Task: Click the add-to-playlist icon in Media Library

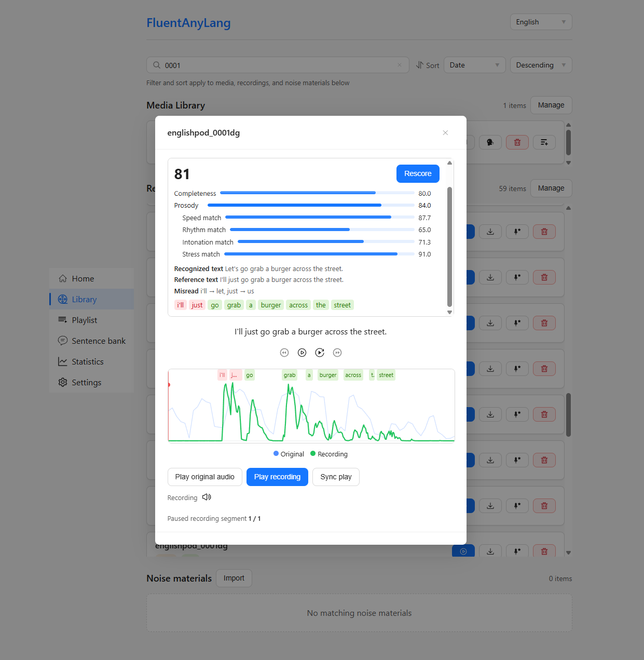Action: point(544,142)
